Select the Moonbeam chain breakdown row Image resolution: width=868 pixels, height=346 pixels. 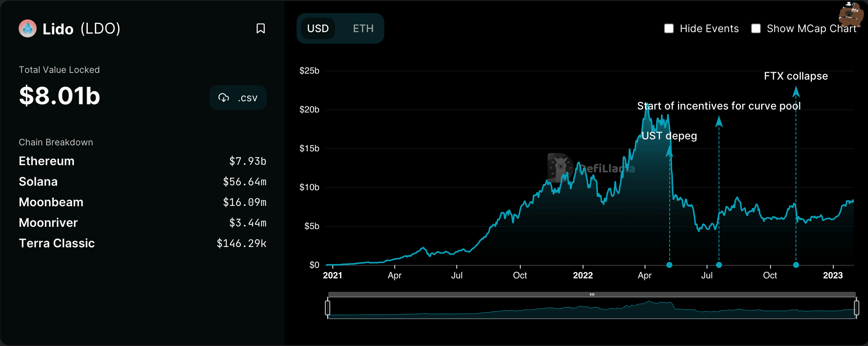coord(143,202)
